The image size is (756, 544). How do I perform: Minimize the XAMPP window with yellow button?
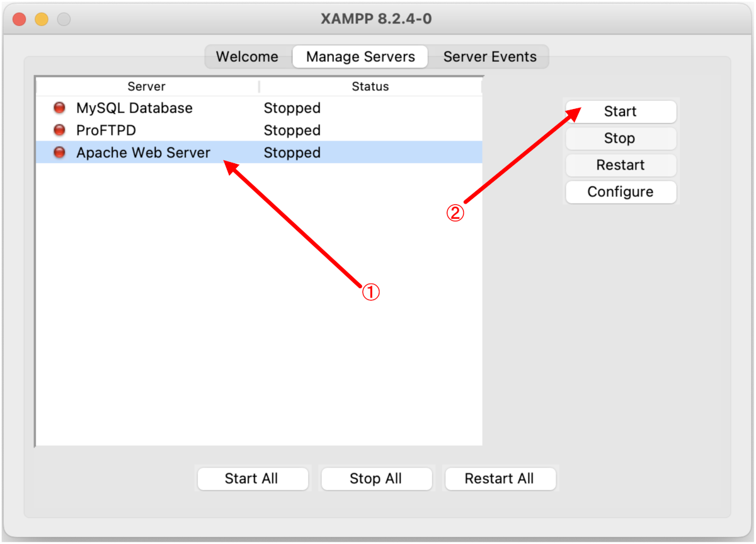[x=42, y=20]
